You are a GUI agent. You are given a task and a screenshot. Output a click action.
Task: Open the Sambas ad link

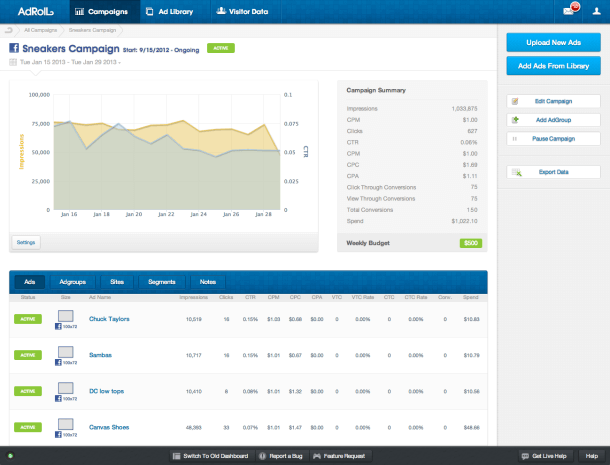tap(100, 355)
